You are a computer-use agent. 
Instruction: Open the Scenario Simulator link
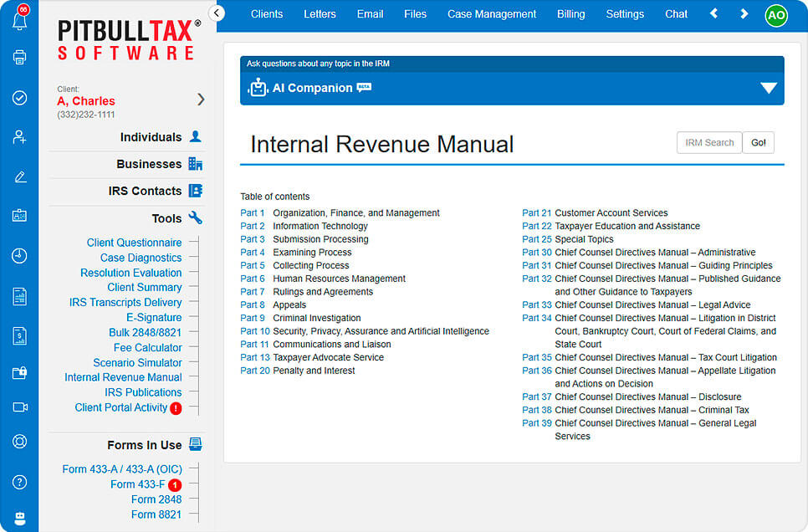click(137, 362)
